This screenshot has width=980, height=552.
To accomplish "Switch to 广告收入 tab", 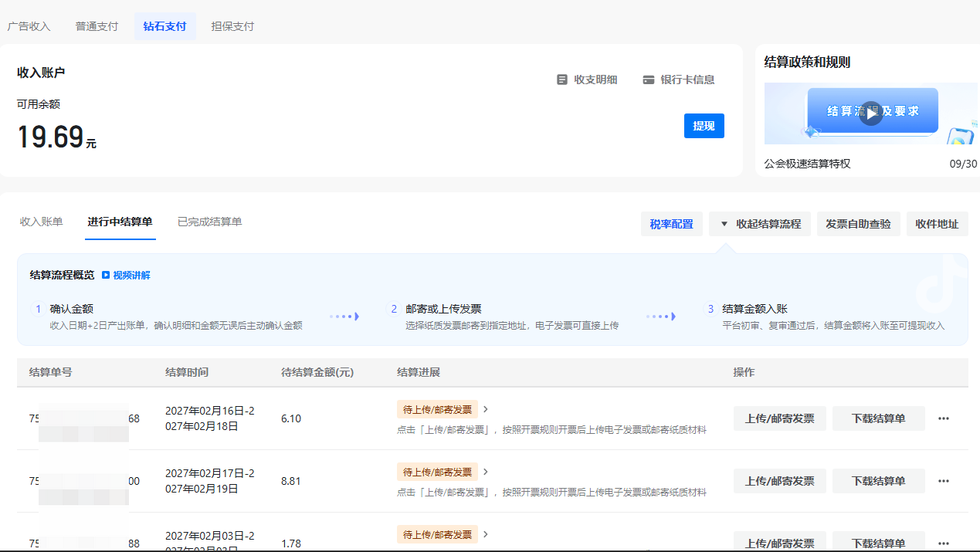I will coord(29,26).
